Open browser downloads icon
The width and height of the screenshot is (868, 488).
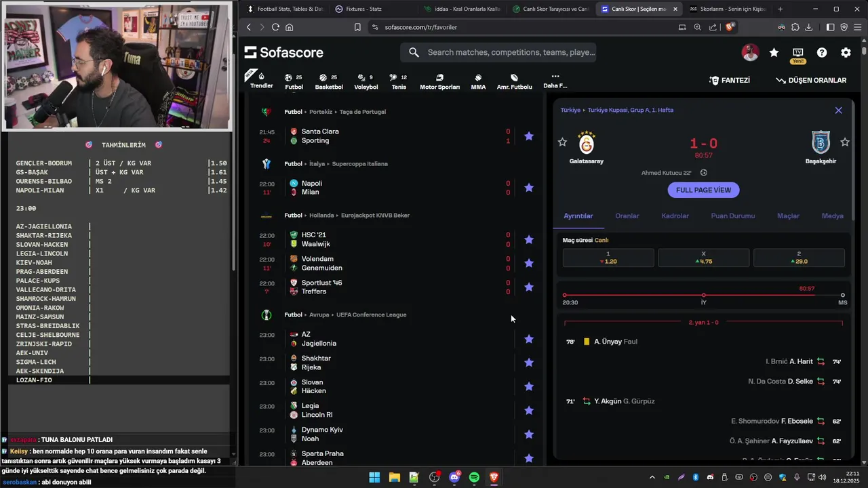pos(809,27)
